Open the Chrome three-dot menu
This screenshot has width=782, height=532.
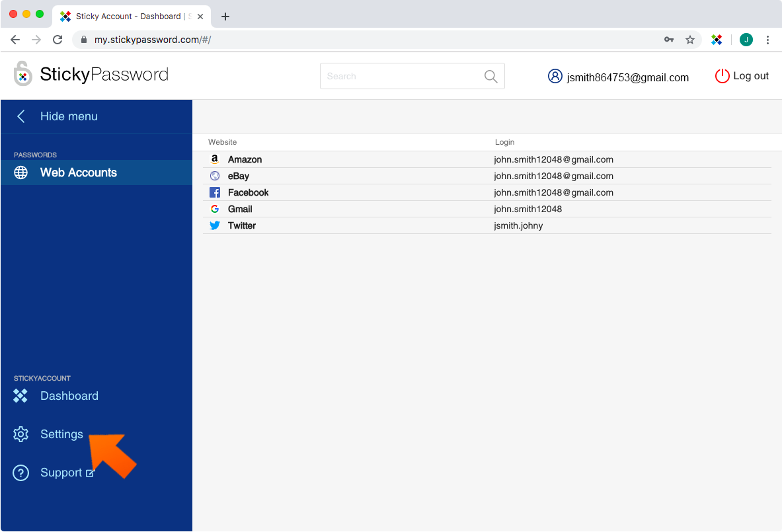click(767, 40)
